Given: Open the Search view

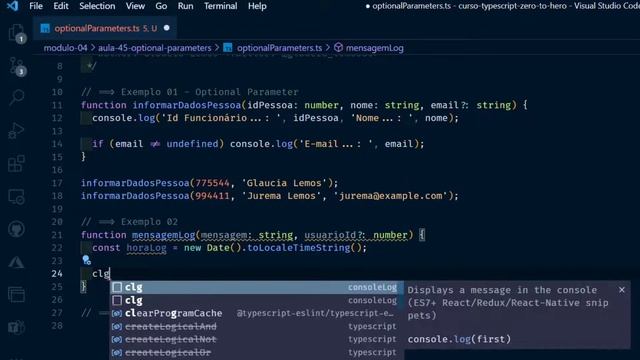Looking at the screenshot, I should (x=16, y=98).
